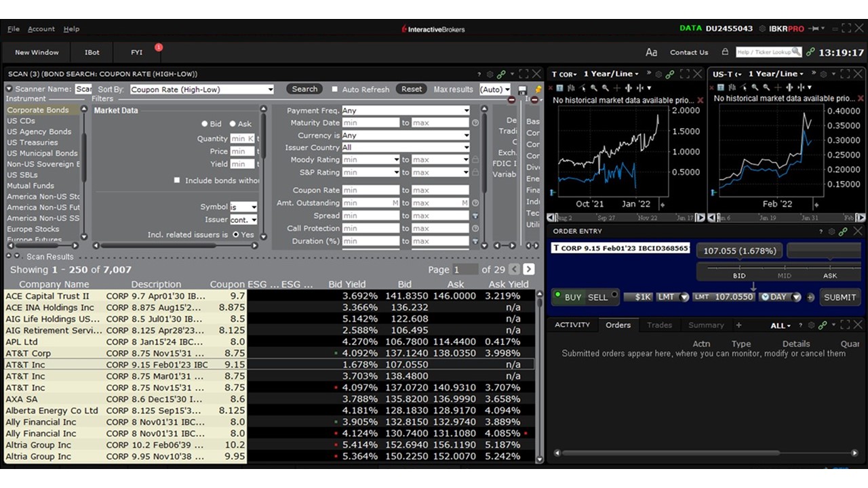Enable the Auto Refresh checkbox
This screenshot has width=868, height=488.
335,89
